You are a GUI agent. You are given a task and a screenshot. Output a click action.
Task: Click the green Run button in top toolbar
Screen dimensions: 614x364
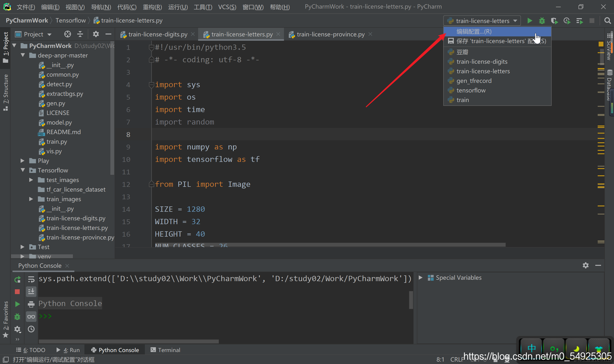tap(530, 21)
